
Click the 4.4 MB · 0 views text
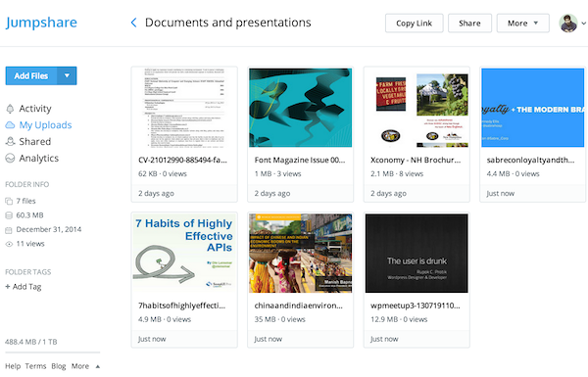pyautogui.click(x=513, y=174)
